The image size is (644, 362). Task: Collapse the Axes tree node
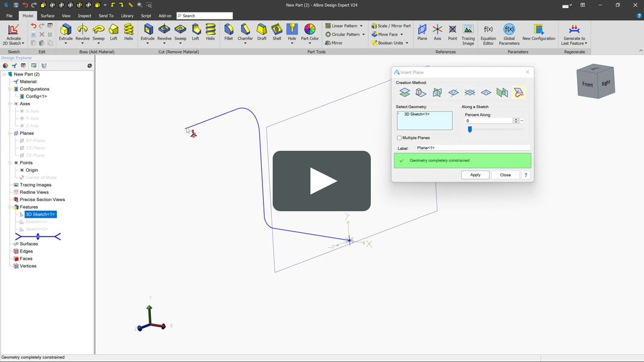10,104
